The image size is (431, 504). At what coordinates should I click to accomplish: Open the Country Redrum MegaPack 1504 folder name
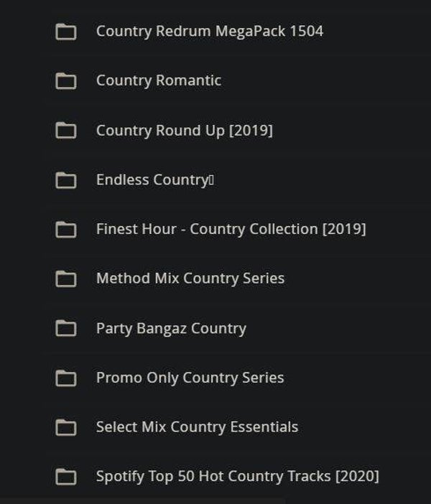(x=210, y=32)
